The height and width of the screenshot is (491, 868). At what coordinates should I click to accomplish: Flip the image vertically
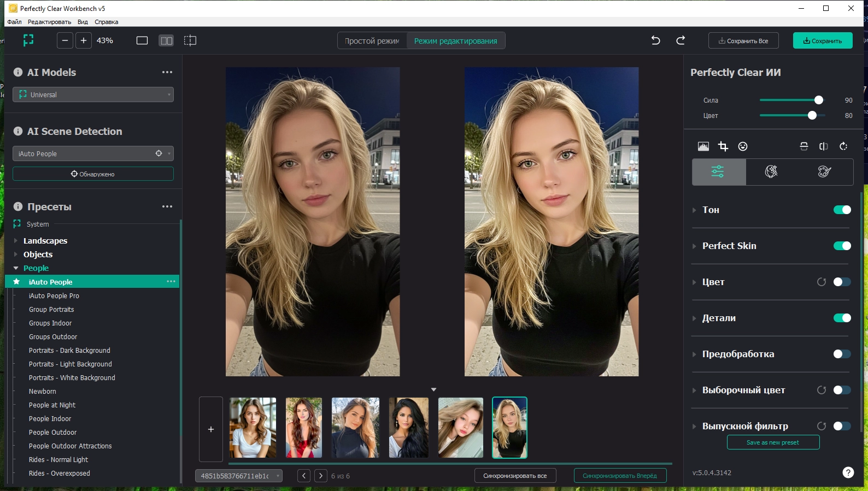tap(804, 146)
